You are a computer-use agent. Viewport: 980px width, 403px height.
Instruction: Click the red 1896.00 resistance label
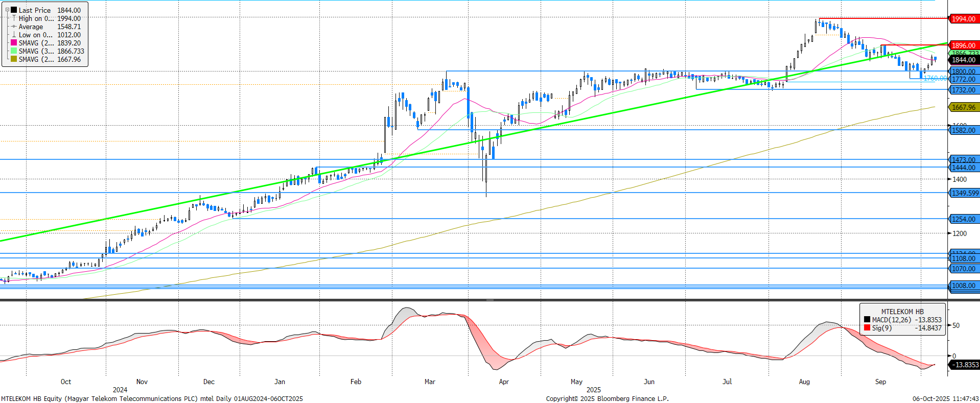click(963, 45)
